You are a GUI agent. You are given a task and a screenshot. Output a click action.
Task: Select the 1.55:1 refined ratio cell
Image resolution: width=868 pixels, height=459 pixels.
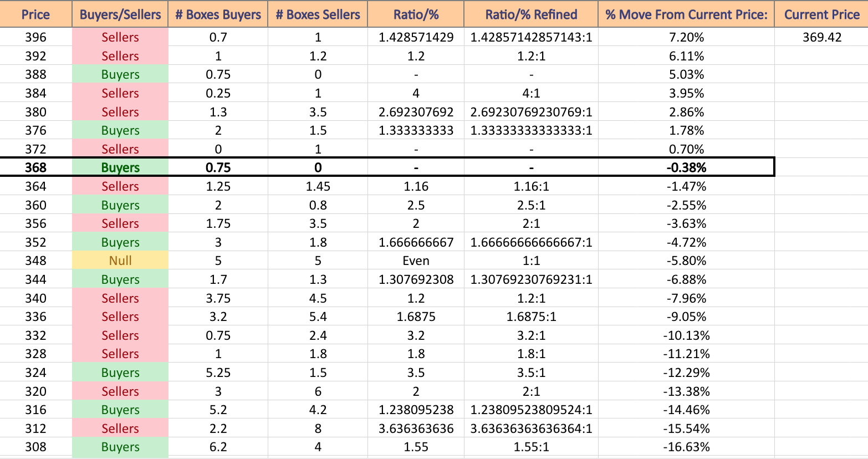tap(531, 447)
